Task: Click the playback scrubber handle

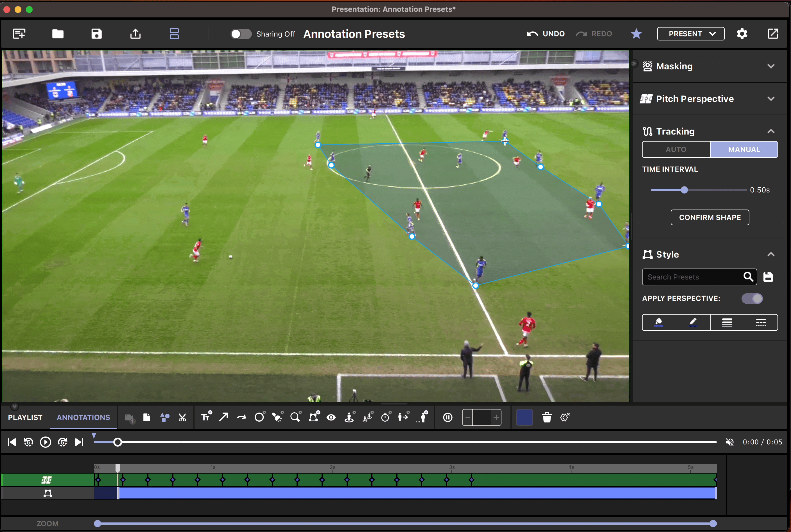Action: click(117, 442)
